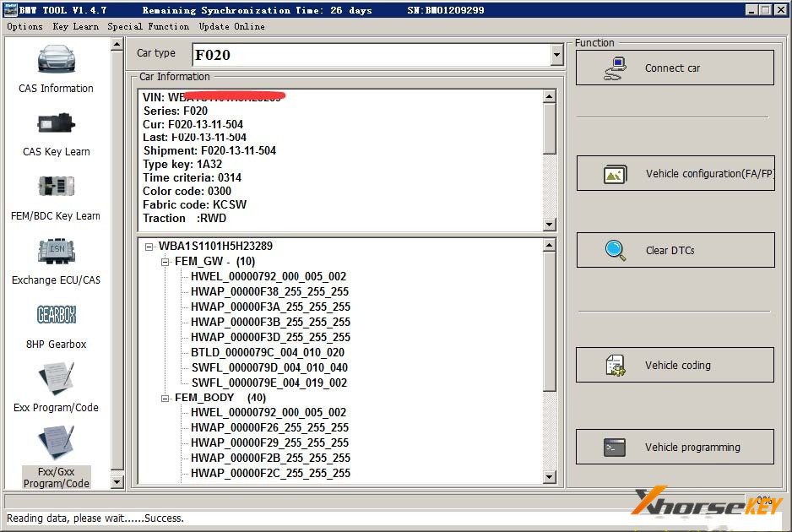
Task: Click the Vehicle coding button label
Action: pyautogui.click(x=678, y=366)
